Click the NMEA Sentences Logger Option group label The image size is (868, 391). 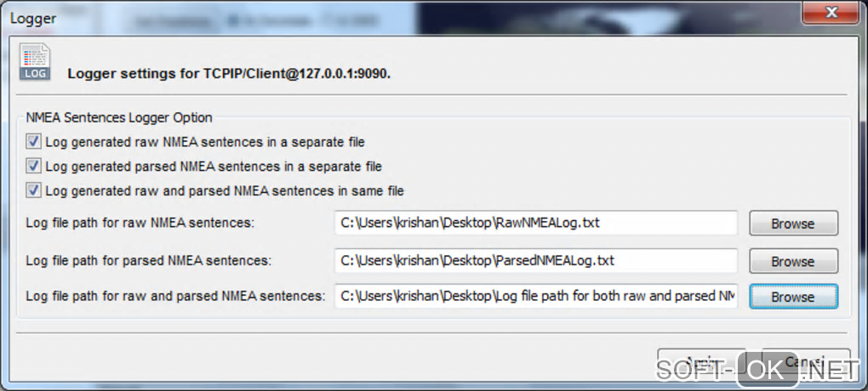pos(119,117)
